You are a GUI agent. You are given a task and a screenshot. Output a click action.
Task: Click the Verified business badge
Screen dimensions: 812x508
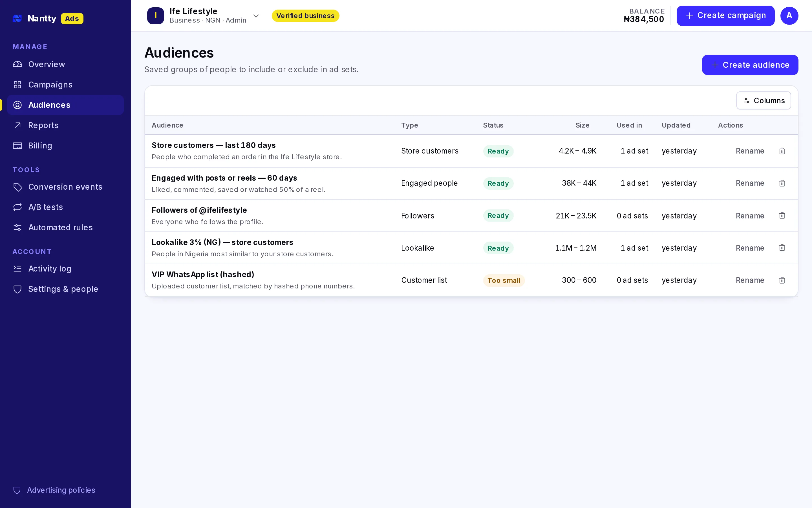coord(305,16)
